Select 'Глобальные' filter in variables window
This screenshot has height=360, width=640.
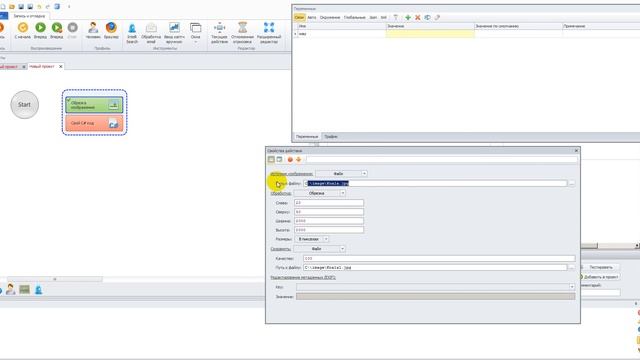tap(354, 18)
